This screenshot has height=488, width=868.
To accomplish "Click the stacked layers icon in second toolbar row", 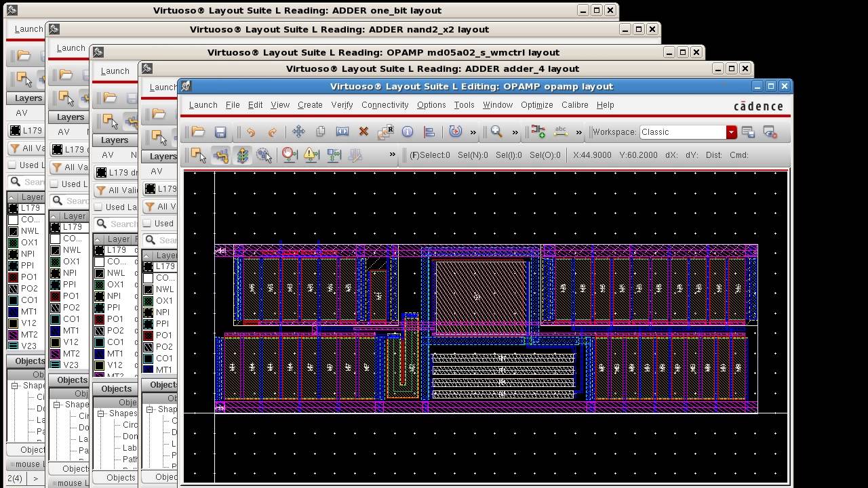I will 242,155.
